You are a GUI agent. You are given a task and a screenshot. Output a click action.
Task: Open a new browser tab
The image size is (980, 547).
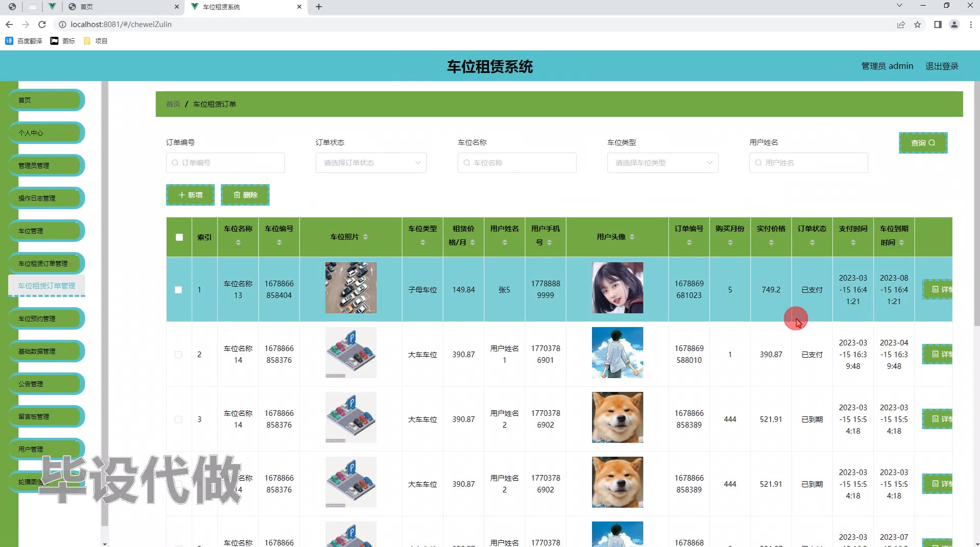(318, 7)
